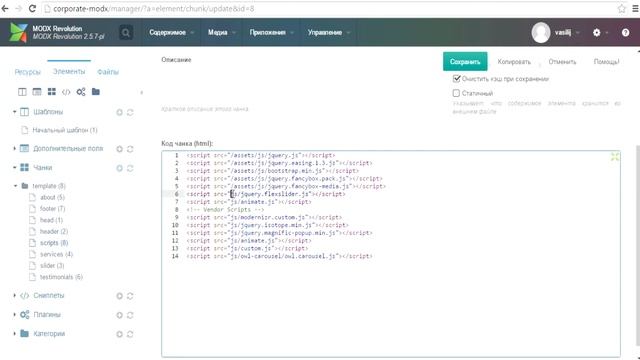Image resolution: width=640 pixels, height=360 pixels.
Task: Open the testimonials (6) chunk
Action: (61, 277)
